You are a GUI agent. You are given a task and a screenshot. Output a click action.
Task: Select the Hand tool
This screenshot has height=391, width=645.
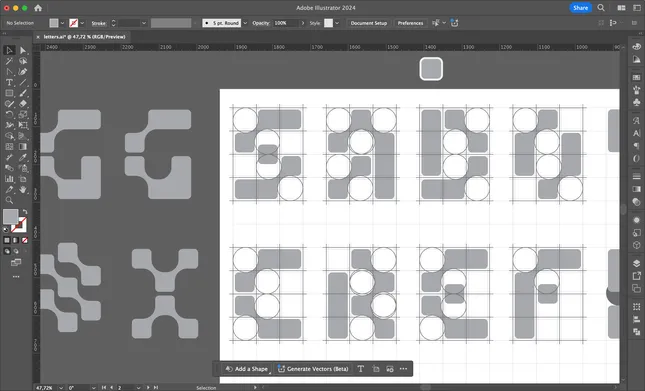[23, 190]
